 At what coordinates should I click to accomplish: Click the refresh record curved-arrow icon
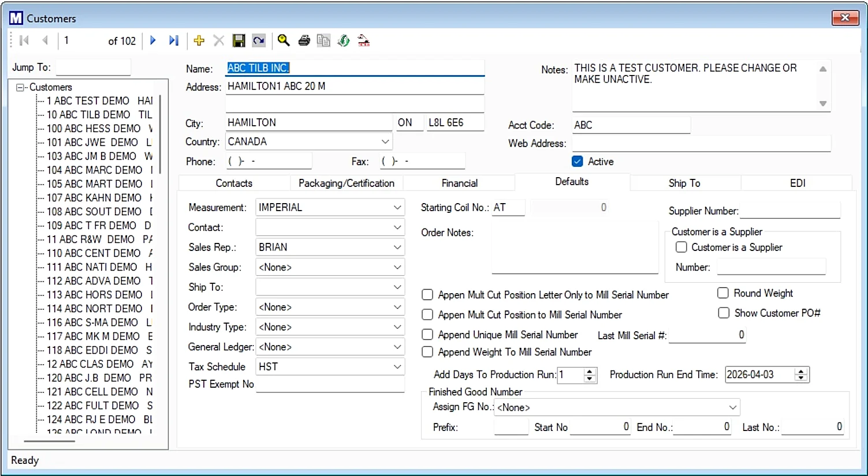point(258,40)
